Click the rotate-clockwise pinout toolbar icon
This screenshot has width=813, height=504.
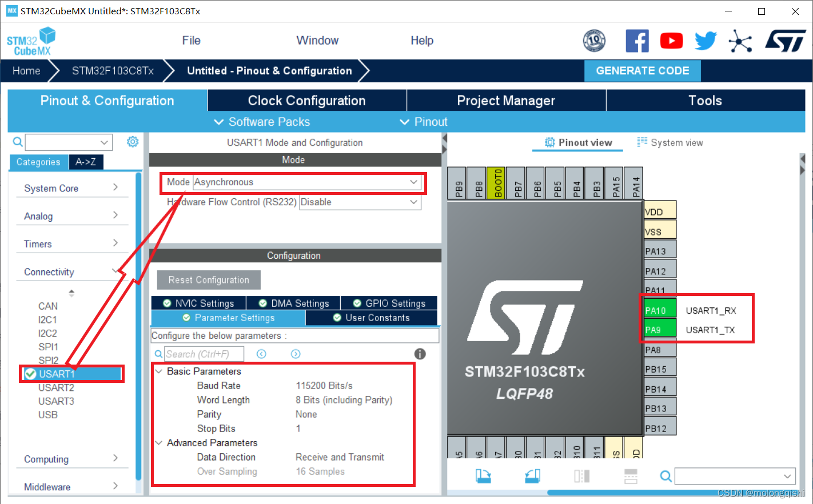click(483, 476)
